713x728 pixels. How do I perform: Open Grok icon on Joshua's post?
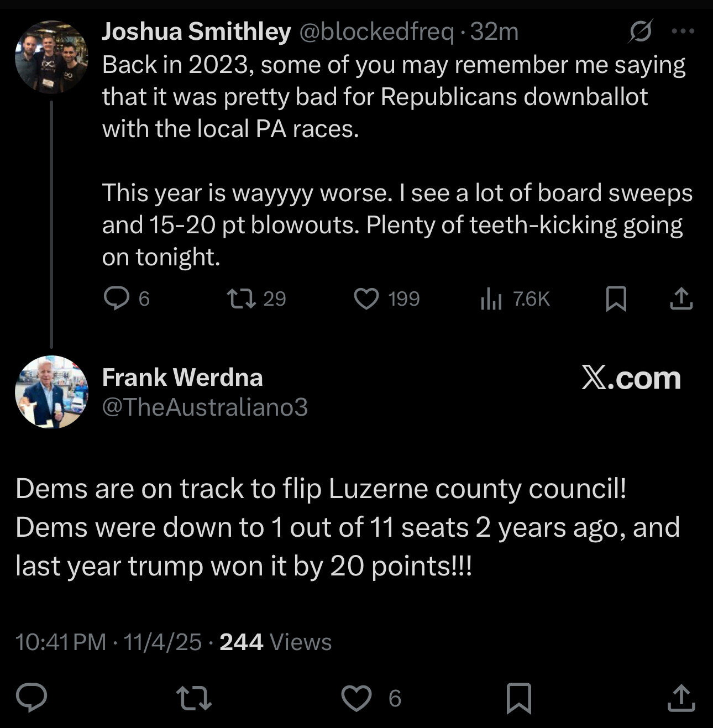click(640, 32)
